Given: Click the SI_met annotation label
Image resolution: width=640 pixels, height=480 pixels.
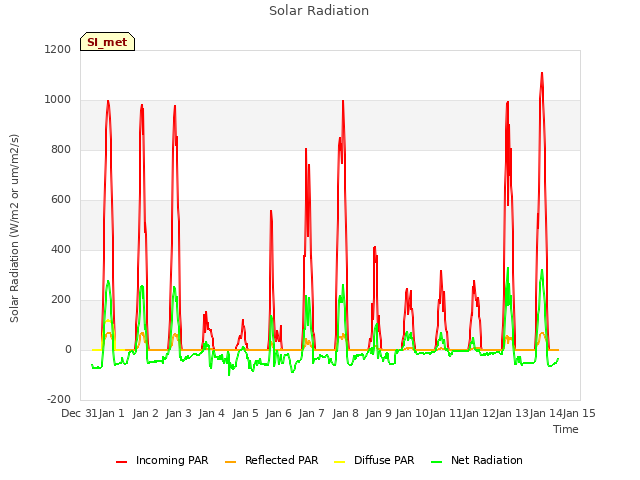Looking at the screenshot, I should (x=107, y=42).
